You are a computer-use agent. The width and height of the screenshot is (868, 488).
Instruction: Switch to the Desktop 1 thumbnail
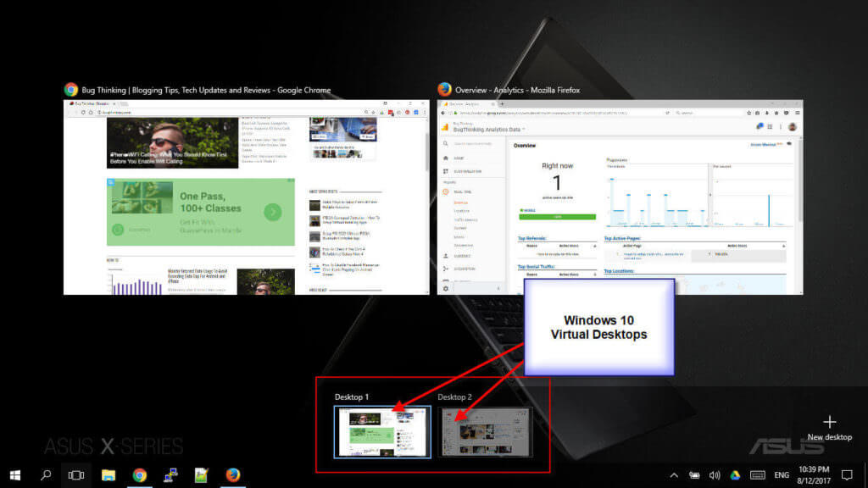[382, 432]
